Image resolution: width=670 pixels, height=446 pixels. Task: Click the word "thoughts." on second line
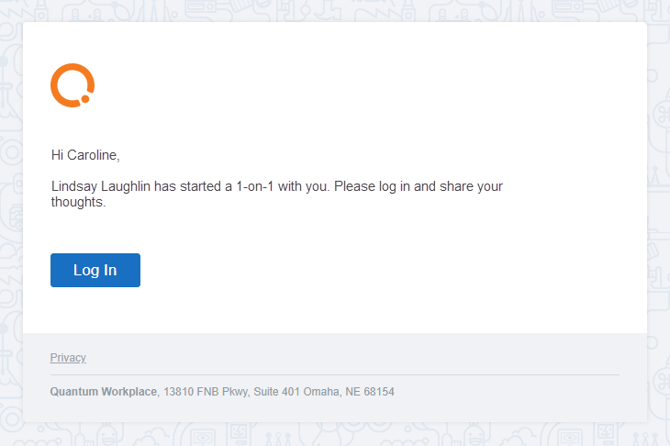pos(78,202)
